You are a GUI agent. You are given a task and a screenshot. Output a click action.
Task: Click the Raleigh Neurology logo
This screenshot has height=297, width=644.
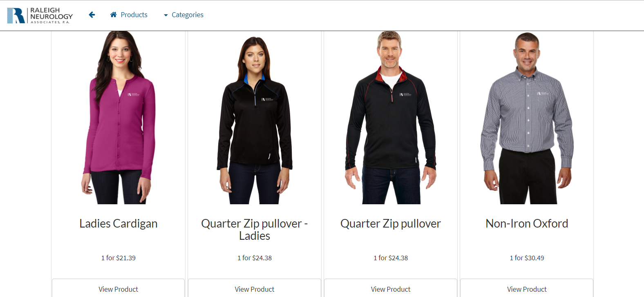click(40, 16)
